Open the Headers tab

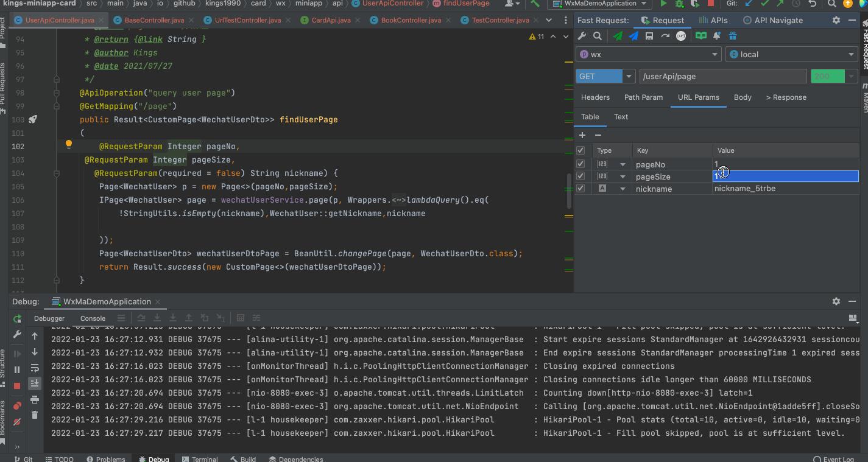[x=595, y=97]
